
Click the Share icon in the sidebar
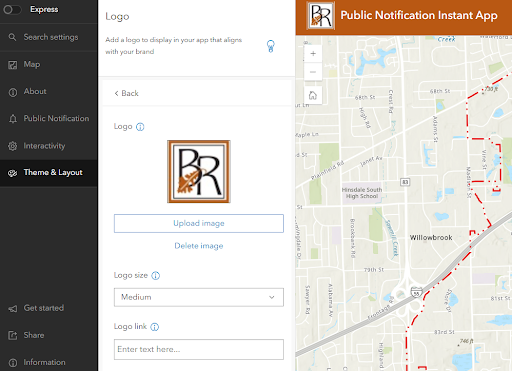(x=13, y=335)
